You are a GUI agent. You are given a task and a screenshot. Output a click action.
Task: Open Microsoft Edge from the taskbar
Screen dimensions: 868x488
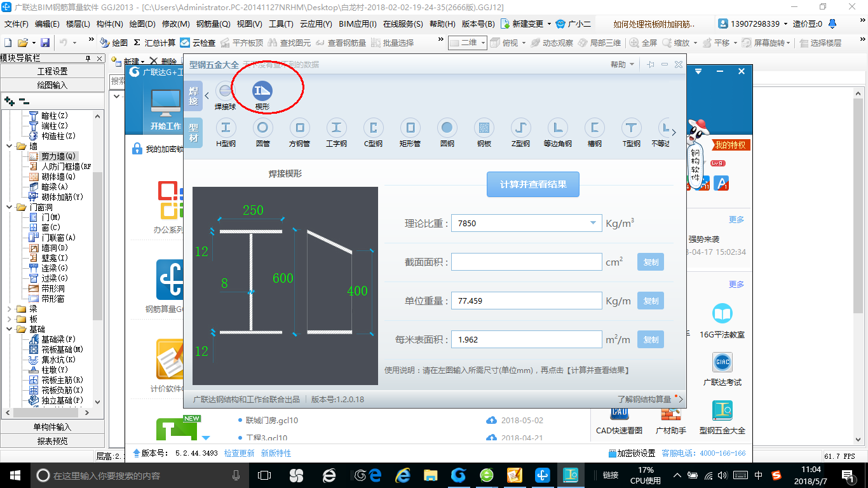click(x=376, y=475)
